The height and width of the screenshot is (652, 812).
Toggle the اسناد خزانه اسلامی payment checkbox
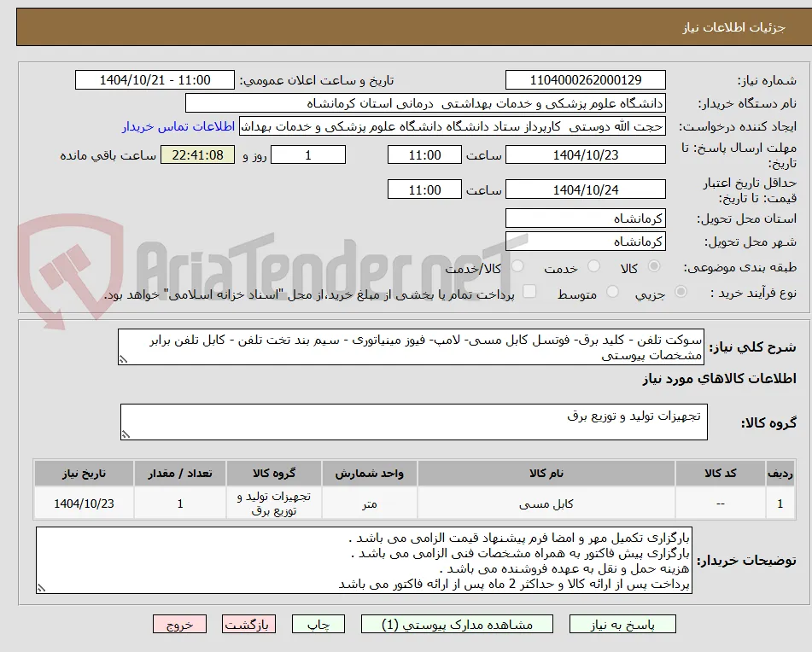coord(529,291)
